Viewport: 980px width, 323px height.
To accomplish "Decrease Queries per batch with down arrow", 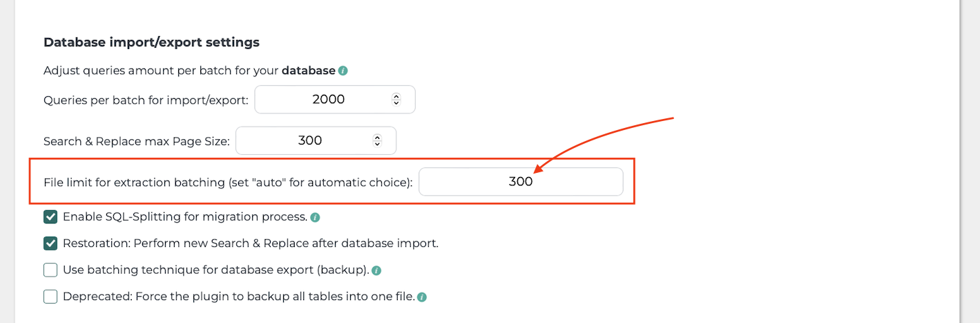I will point(396,103).
